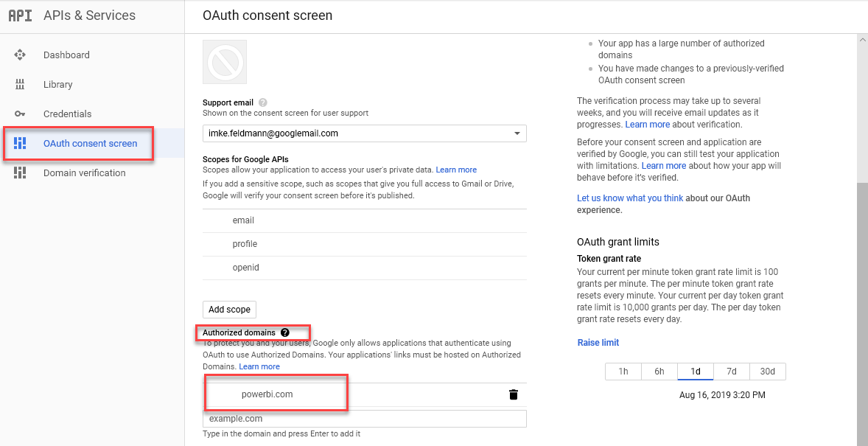The image size is (868, 446).
Task: Click the Dashboard icon in sidebar
Action: (x=20, y=55)
